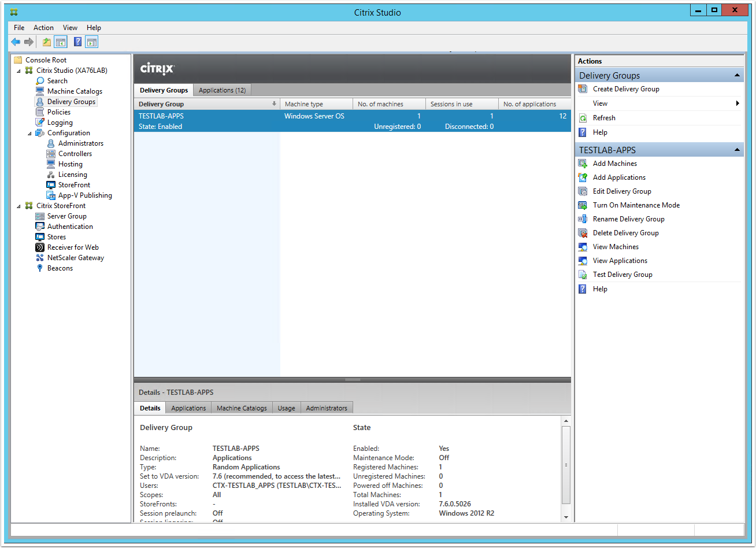
Task: Select the StoreFront node under Configuration
Action: [75, 185]
